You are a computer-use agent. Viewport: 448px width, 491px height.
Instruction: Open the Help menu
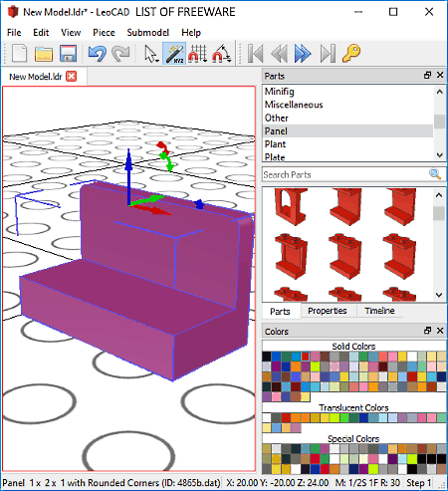point(191,33)
